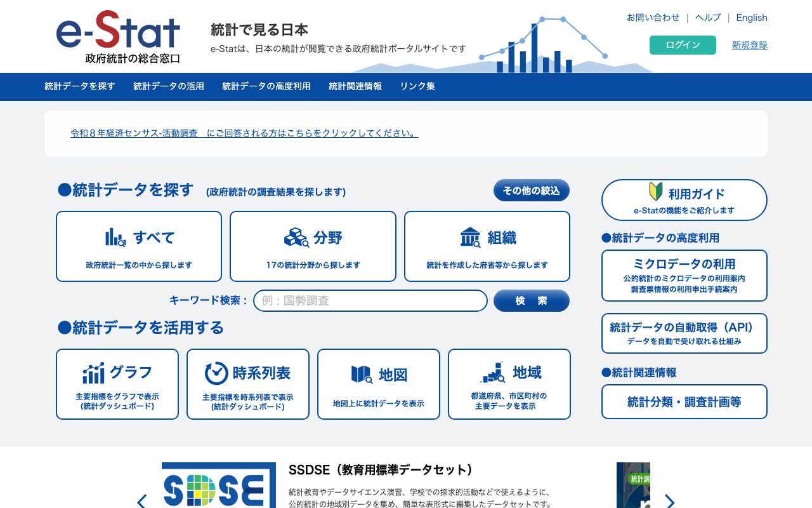Screen dimensions: 812x508
Task: Open the 新規登録 registration link
Action: pos(749,45)
